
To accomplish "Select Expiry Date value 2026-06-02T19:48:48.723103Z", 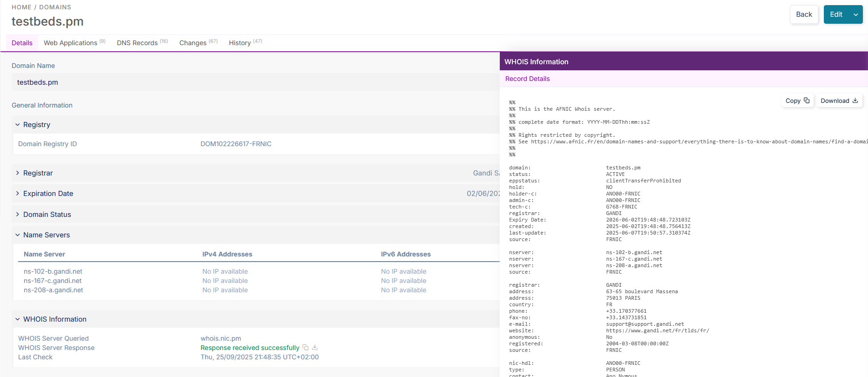I will click(x=648, y=220).
